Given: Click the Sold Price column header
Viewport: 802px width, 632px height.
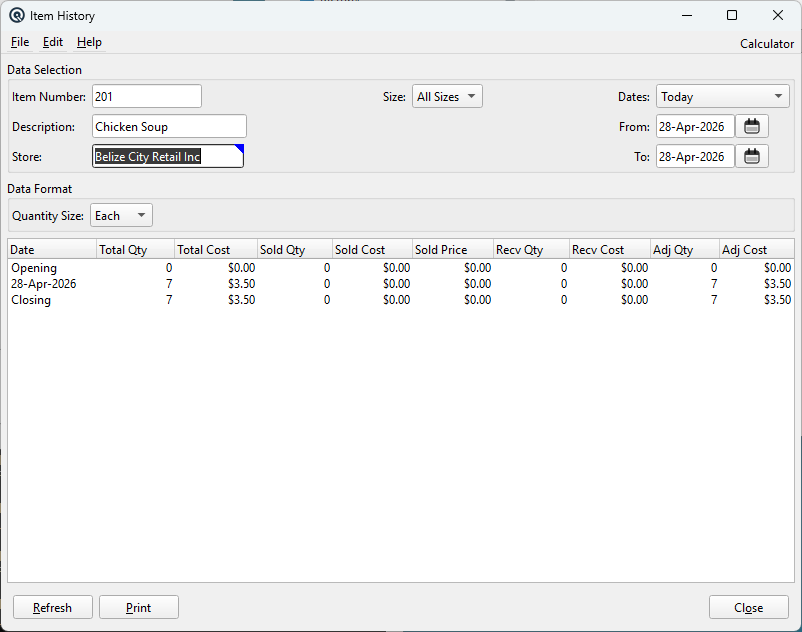Looking at the screenshot, I should (453, 250).
